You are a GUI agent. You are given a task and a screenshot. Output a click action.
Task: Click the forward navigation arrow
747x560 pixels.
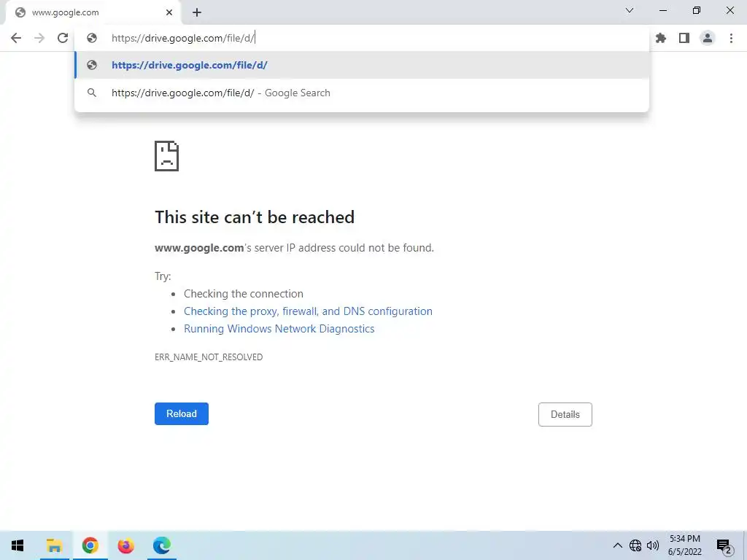coord(39,38)
